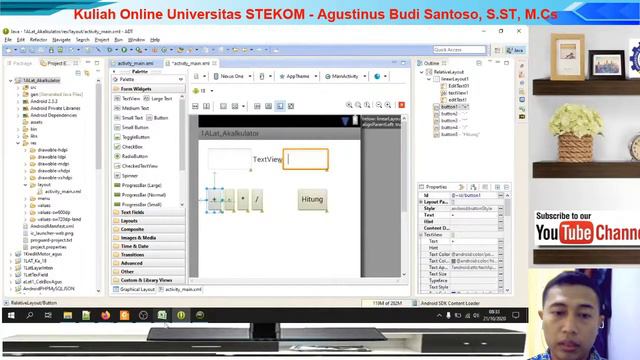Pick the Medium Text widget in palette
This screenshot has height=360, width=640.
[131, 108]
